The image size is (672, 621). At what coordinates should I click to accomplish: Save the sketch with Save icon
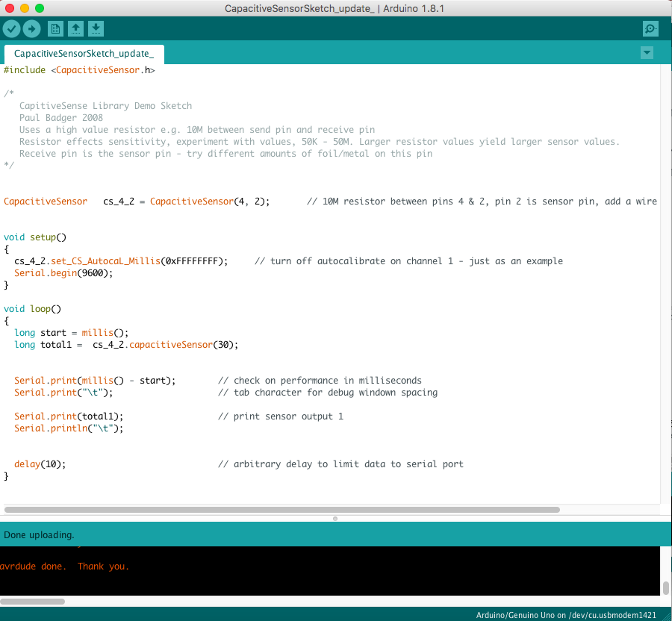(96, 29)
